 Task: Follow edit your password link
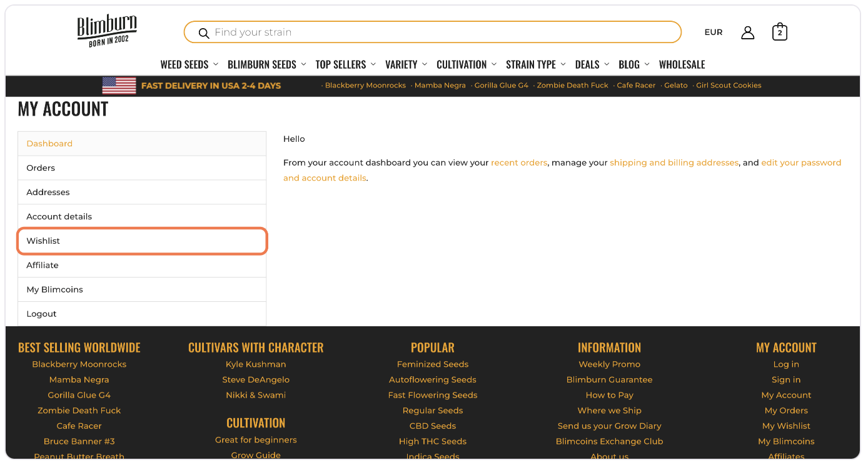(x=801, y=162)
